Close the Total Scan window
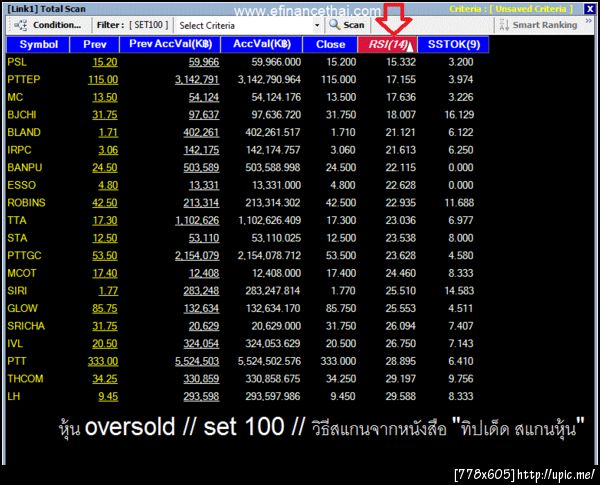 (590, 9)
